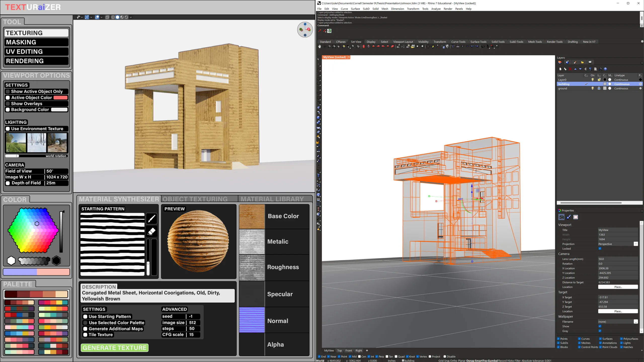This screenshot has height=362, width=644.
Task: Select the brush tool beside Starting Pattern
Action: click(x=151, y=218)
